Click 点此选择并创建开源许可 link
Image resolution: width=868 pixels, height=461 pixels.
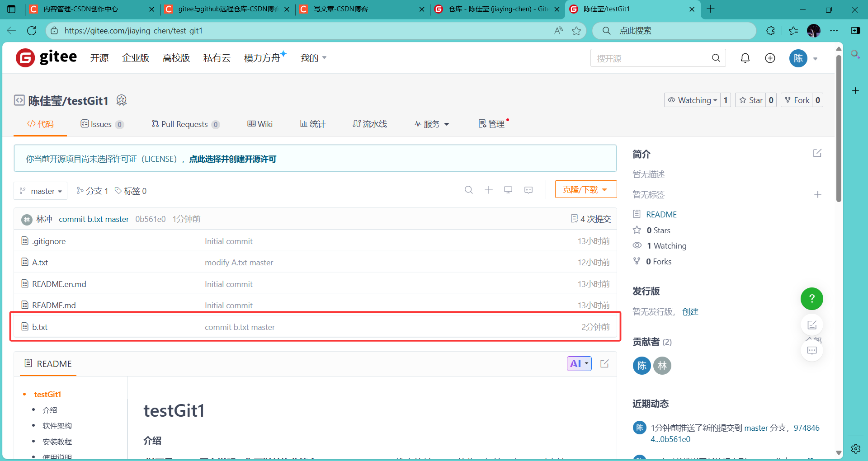[233, 159]
